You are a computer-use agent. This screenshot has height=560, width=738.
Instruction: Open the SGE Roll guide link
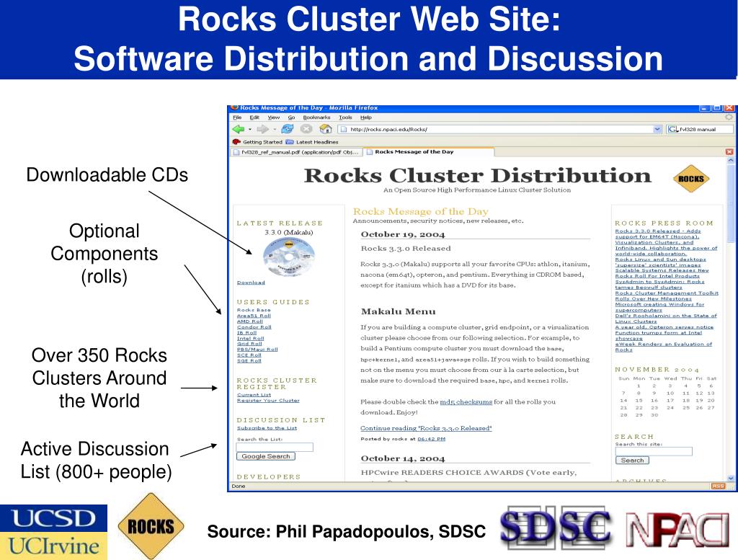(x=249, y=361)
